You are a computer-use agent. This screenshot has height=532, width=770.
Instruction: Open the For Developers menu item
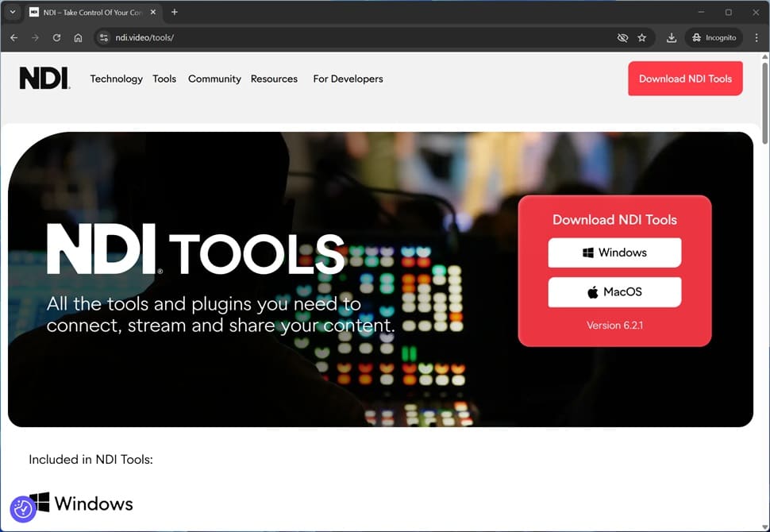348,79
